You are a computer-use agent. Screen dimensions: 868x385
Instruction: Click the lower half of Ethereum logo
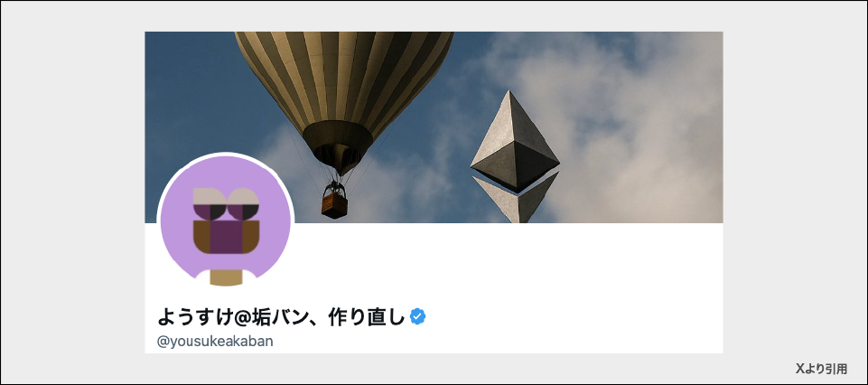click(515, 199)
